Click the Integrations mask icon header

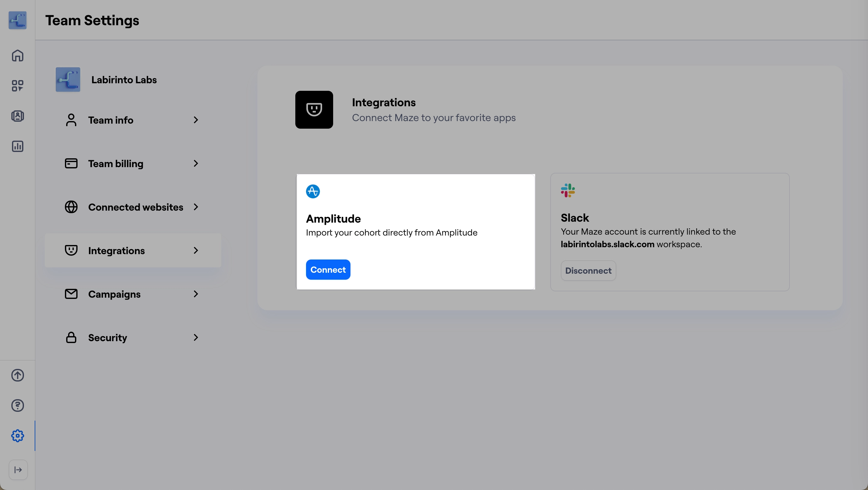pos(314,109)
